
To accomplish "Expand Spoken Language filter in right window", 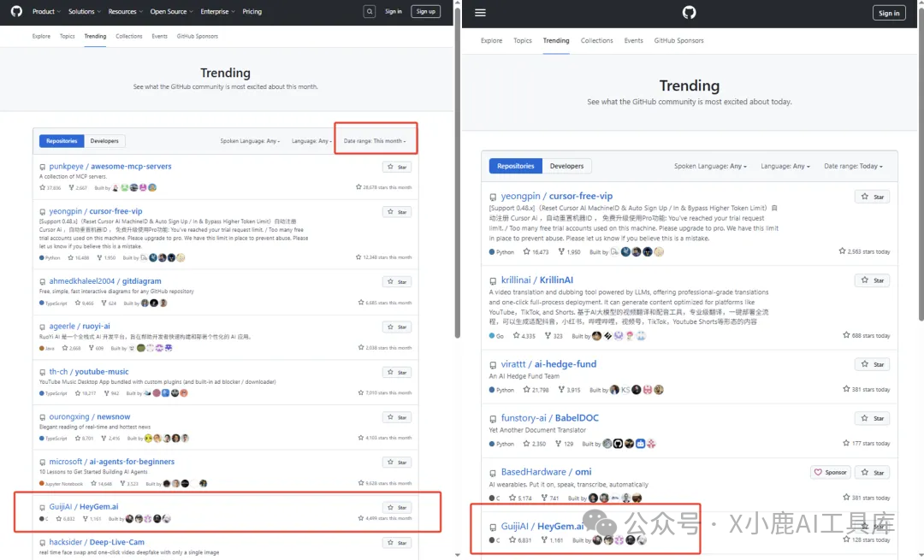I will pyautogui.click(x=710, y=166).
